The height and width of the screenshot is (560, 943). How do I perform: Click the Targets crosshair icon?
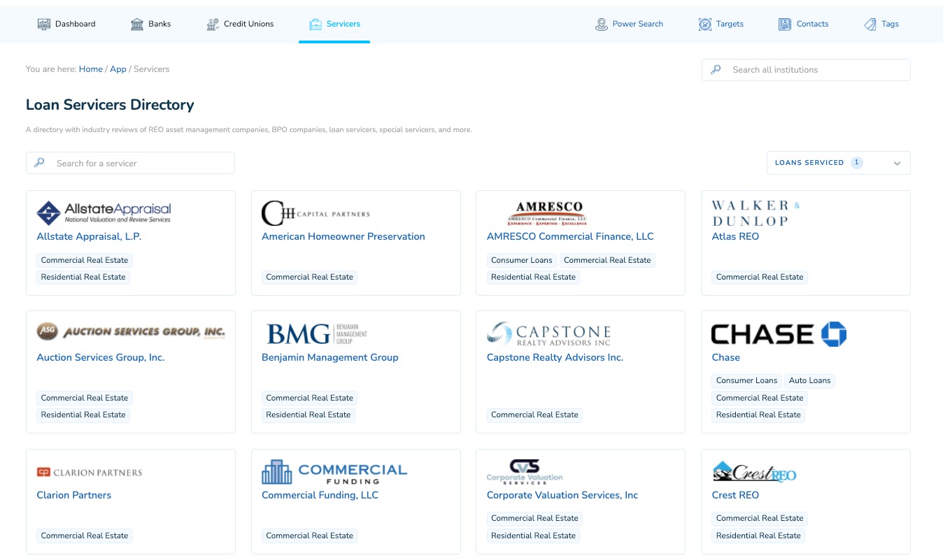click(x=705, y=24)
